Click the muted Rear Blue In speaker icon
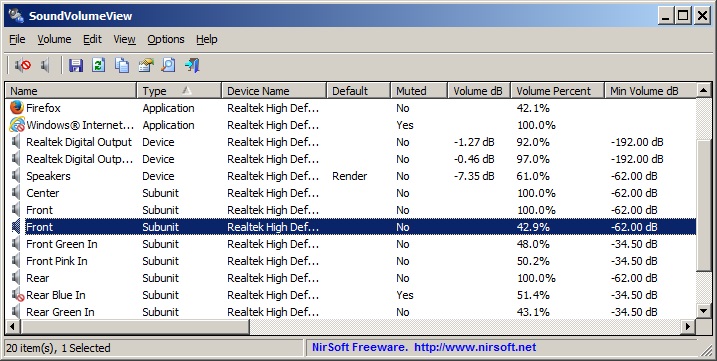This screenshot has width=717, height=361. click(17, 295)
